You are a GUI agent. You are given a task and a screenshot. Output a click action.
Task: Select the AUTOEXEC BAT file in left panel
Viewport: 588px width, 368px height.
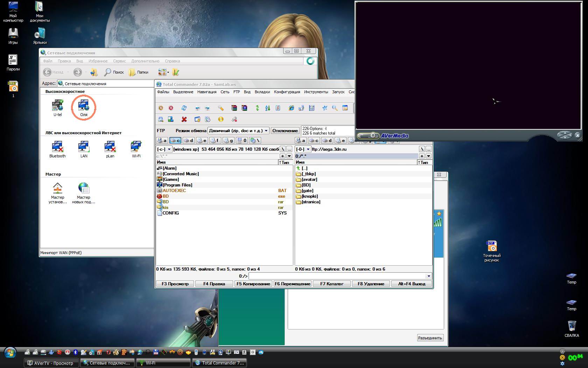224,191
